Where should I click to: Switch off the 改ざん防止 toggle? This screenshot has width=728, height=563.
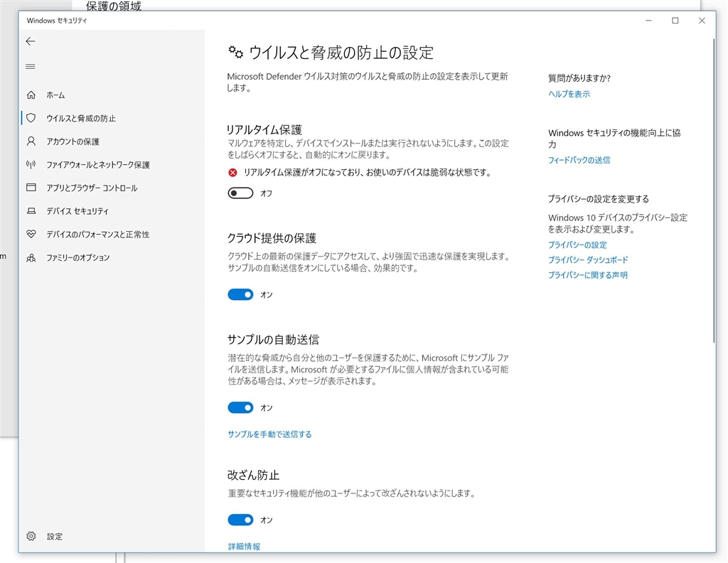pyautogui.click(x=240, y=520)
